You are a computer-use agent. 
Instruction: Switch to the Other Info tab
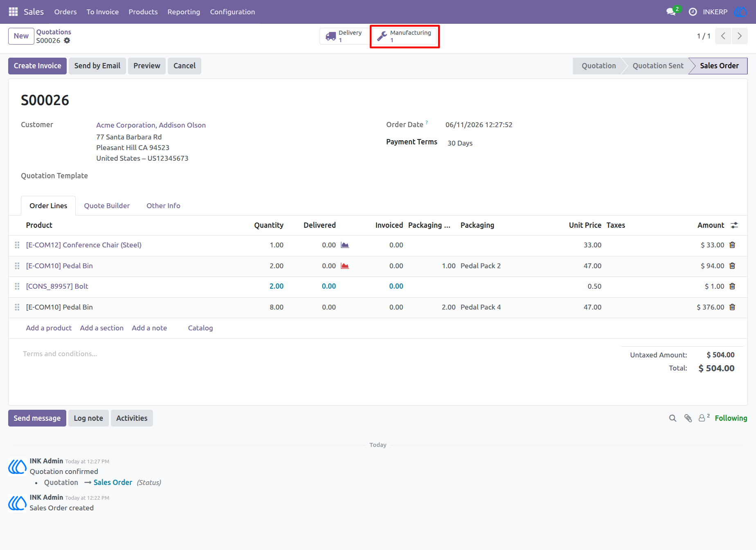163,206
